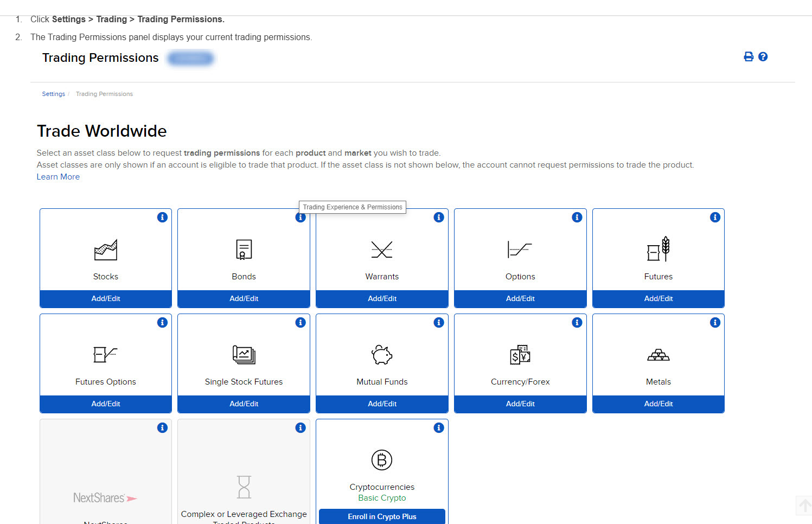Click Enroll in Crypto Plus button
Image resolution: width=812 pixels, height=524 pixels.
pyautogui.click(x=382, y=516)
